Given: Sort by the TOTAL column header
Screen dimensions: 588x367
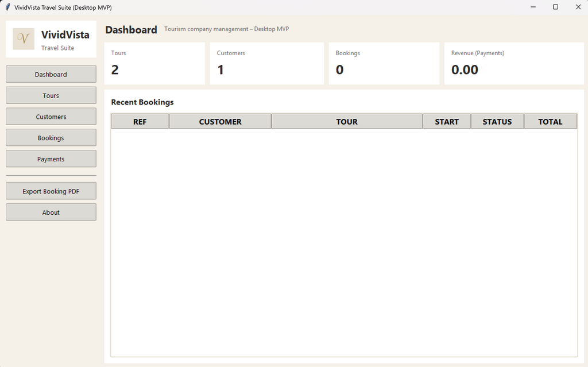Looking at the screenshot, I should tap(550, 122).
